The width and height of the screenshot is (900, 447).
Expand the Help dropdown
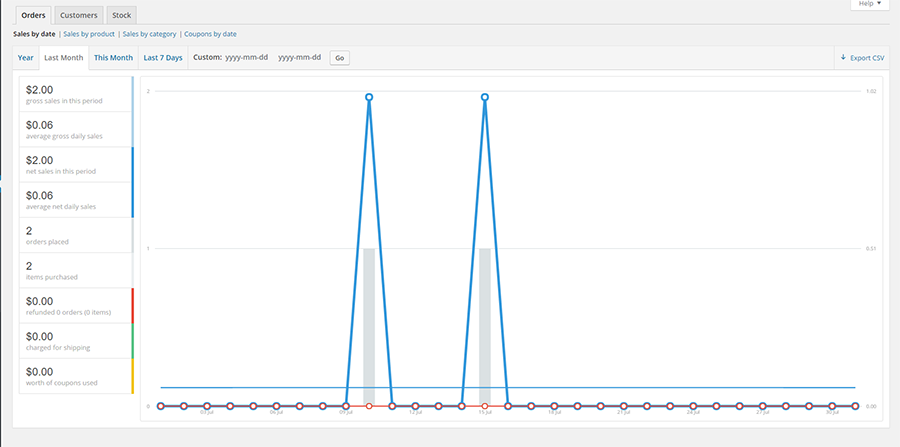click(869, 3)
